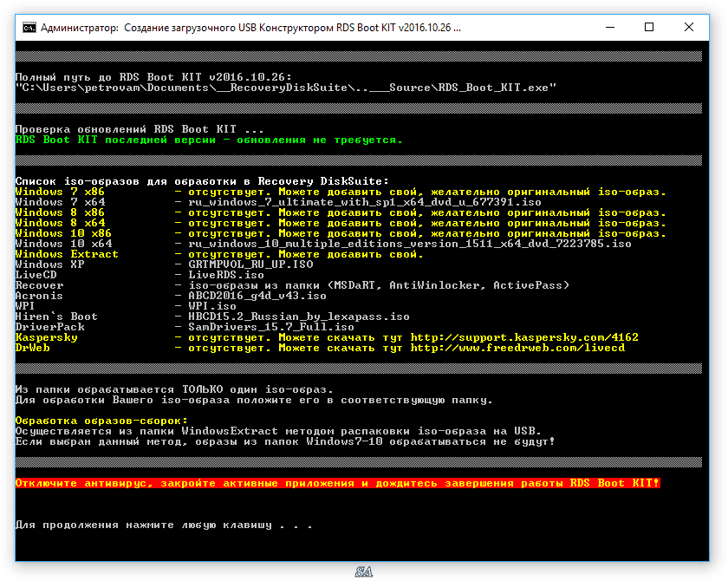This screenshot has width=728, height=581.
Task: Click green 'обновления не требуется' status line
Action: pos(209,140)
